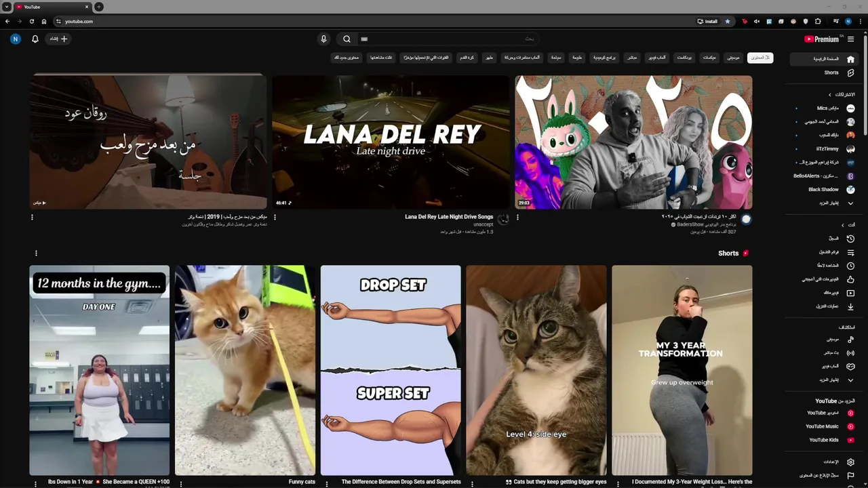The height and width of the screenshot is (488, 868).
Task: Select the Music (موسيقى) filter chip
Action: 733,58
